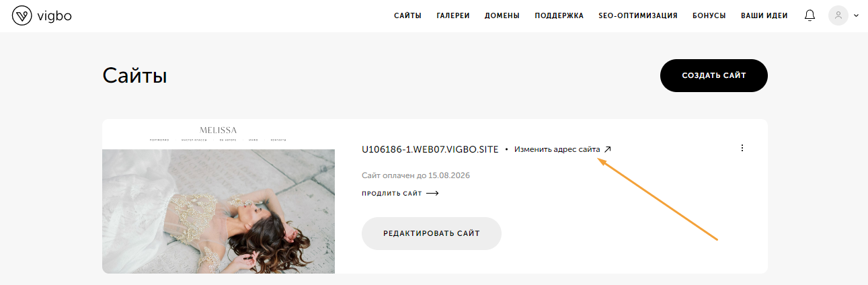Open the ДОМЕНЫ page
Viewport: 868px width, 285px height.
(502, 15)
